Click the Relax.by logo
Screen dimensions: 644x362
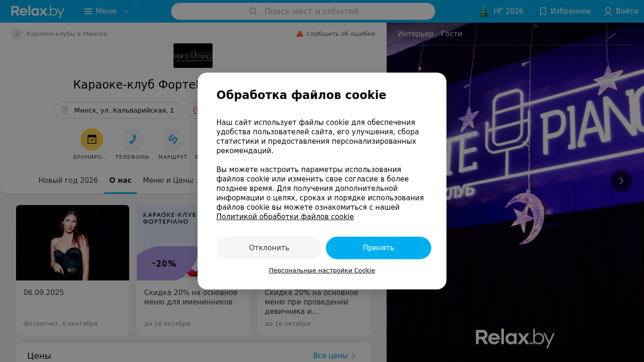[x=38, y=11]
